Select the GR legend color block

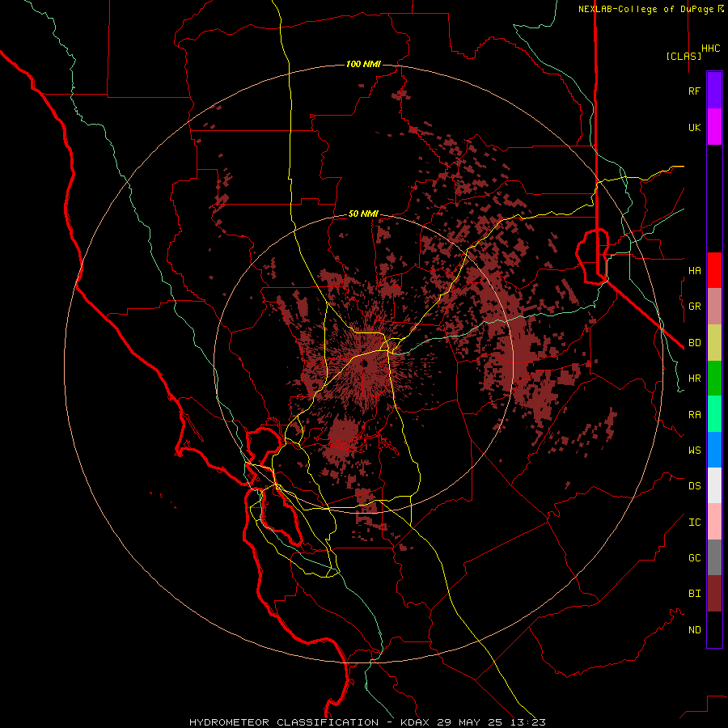coord(714,307)
